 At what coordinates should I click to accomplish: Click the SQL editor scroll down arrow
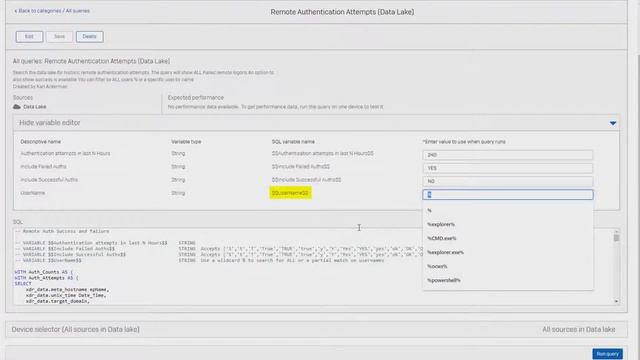click(x=616, y=301)
